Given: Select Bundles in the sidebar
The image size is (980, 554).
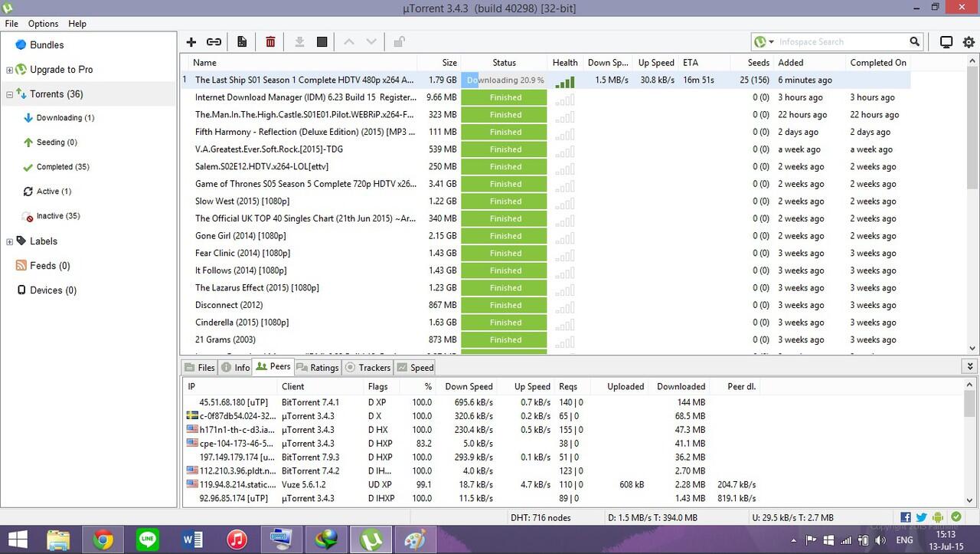Looking at the screenshot, I should pos(47,45).
